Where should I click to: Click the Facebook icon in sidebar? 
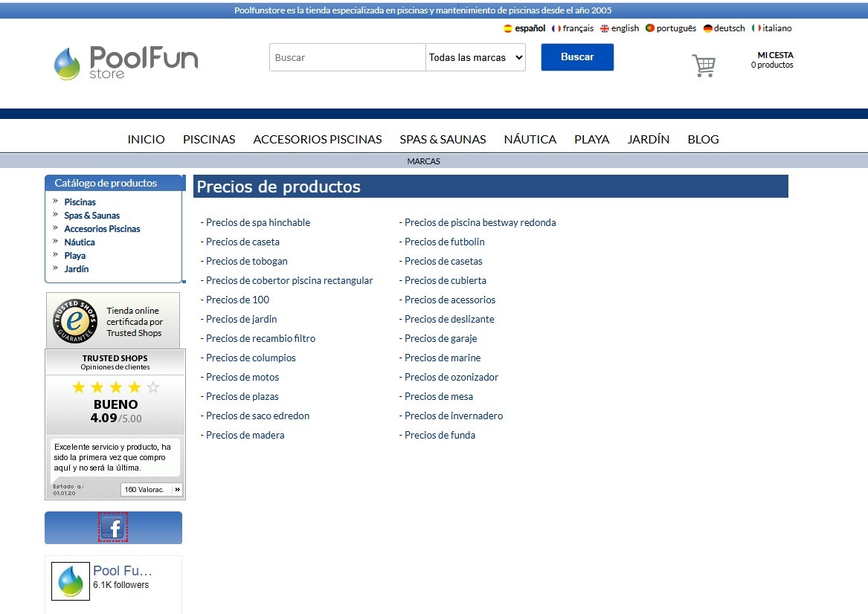113,527
